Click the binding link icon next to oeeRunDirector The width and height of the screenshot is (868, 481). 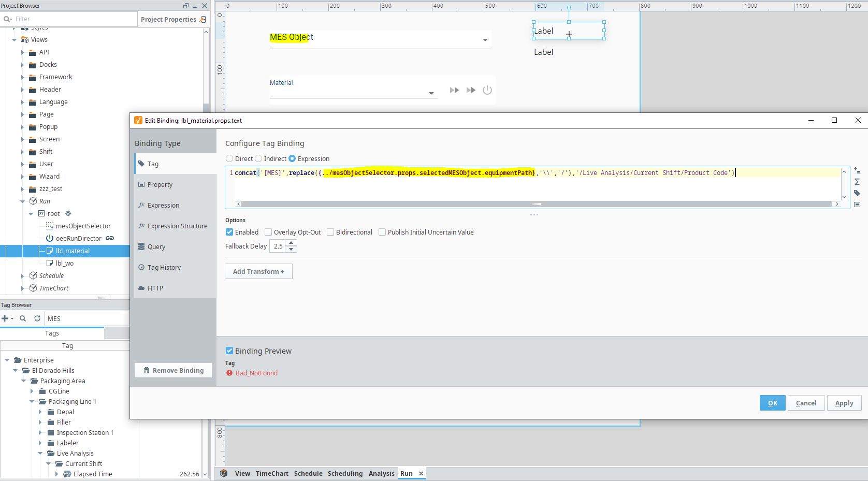(x=110, y=238)
